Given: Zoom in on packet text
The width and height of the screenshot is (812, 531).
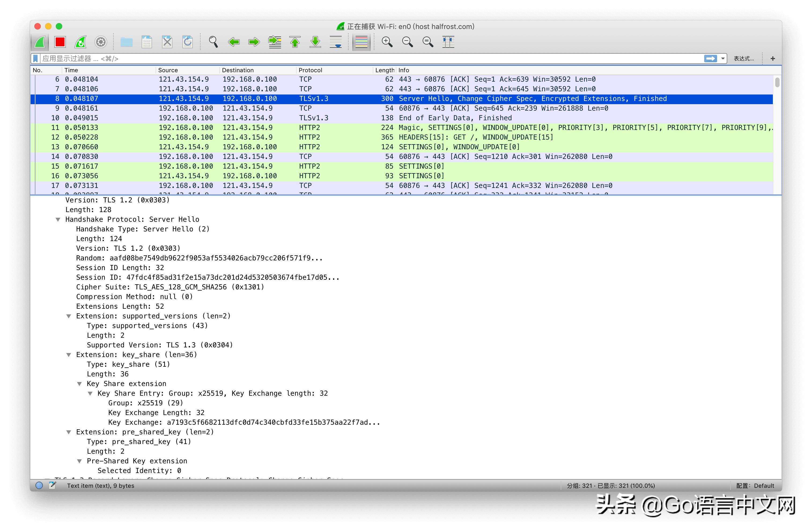Looking at the screenshot, I should coord(387,42).
